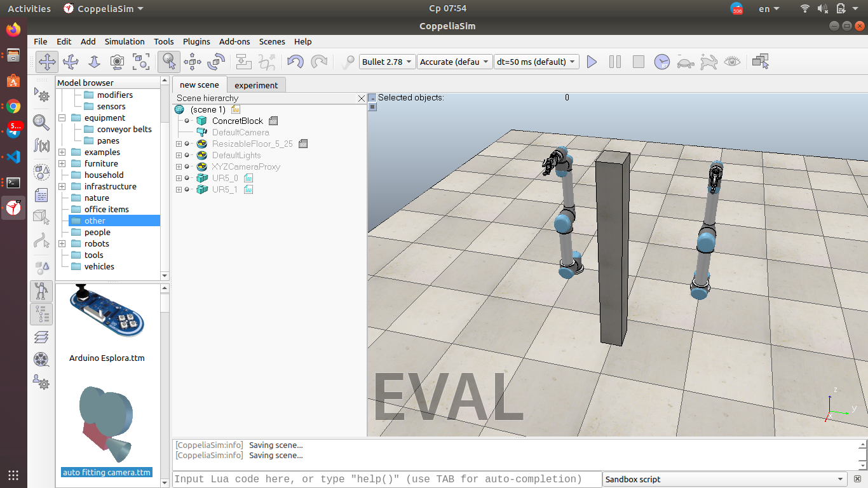Image resolution: width=868 pixels, height=488 pixels.
Task: Select the camera pan tool
Action: 47,62
